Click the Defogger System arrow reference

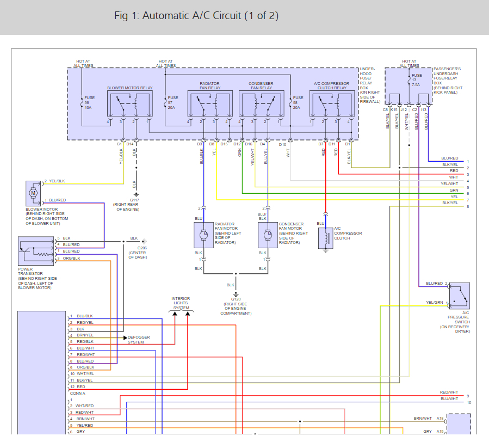tap(125, 337)
